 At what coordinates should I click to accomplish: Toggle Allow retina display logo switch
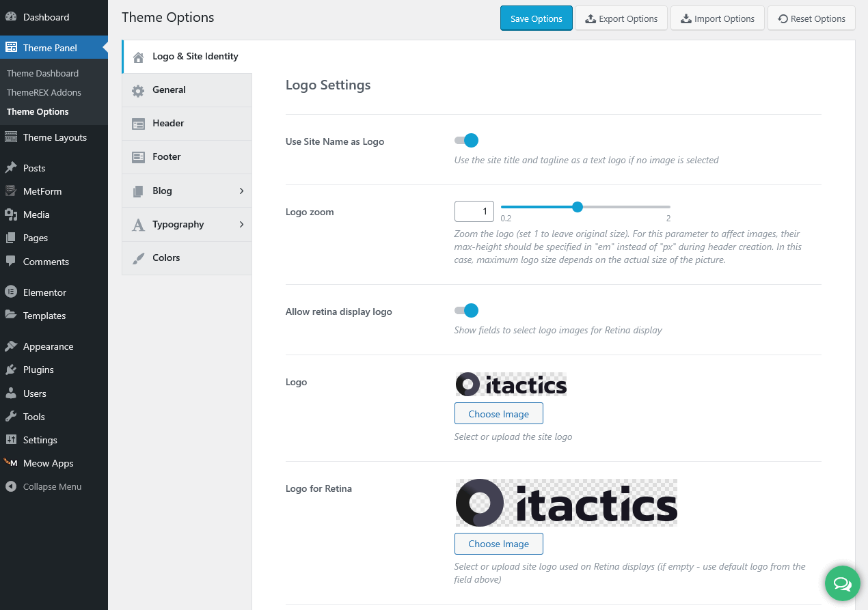pos(466,311)
